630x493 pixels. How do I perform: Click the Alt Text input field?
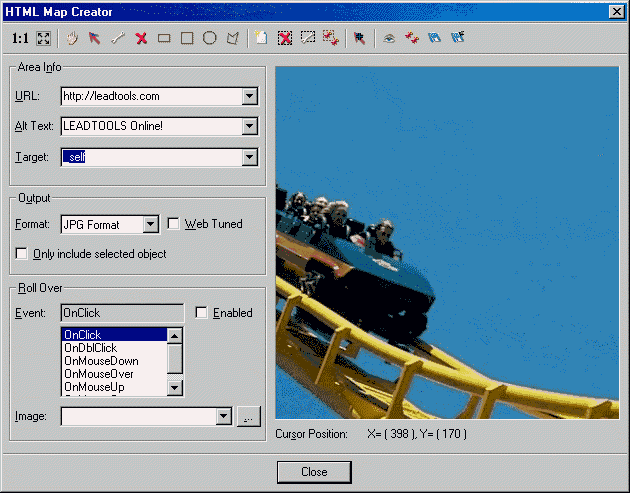152,126
